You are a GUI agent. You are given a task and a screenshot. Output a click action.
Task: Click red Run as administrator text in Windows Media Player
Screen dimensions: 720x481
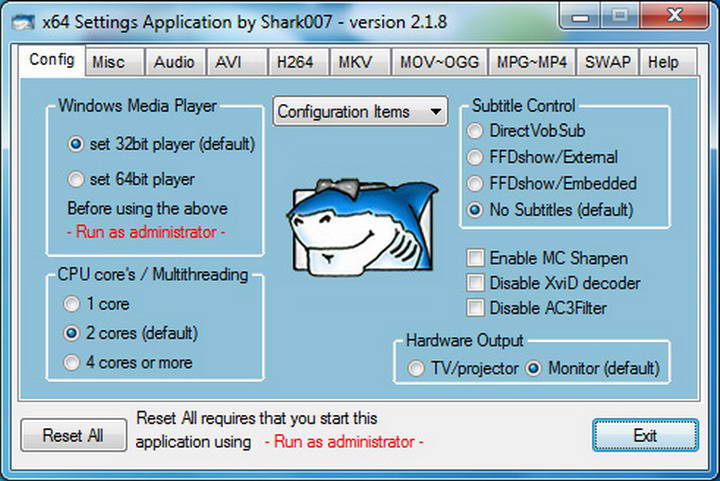coord(146,232)
